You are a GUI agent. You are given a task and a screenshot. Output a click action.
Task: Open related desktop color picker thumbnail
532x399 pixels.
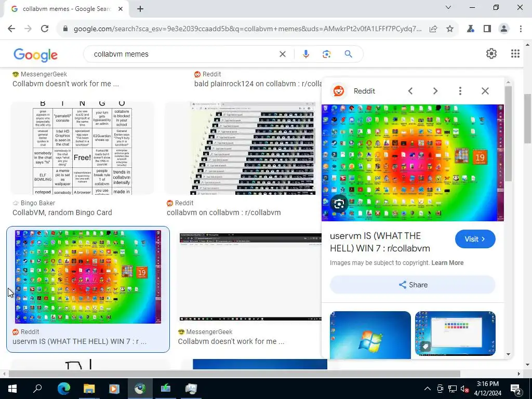pos(455,334)
